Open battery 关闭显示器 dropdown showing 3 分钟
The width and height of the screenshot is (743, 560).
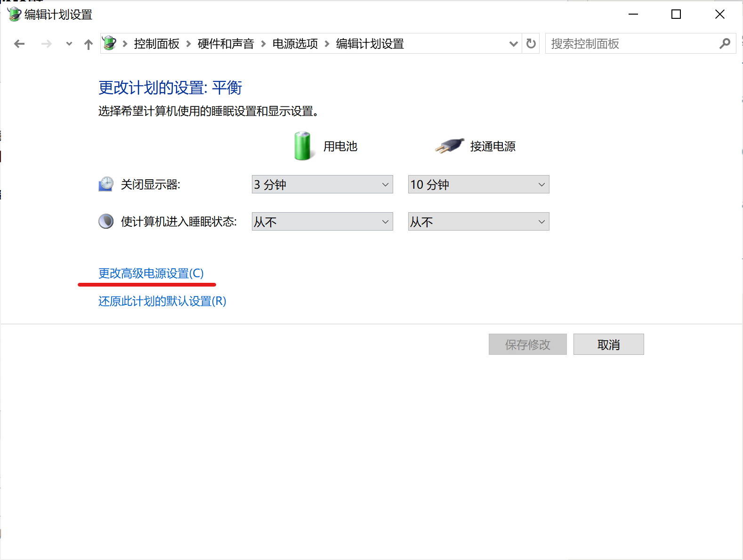click(323, 184)
